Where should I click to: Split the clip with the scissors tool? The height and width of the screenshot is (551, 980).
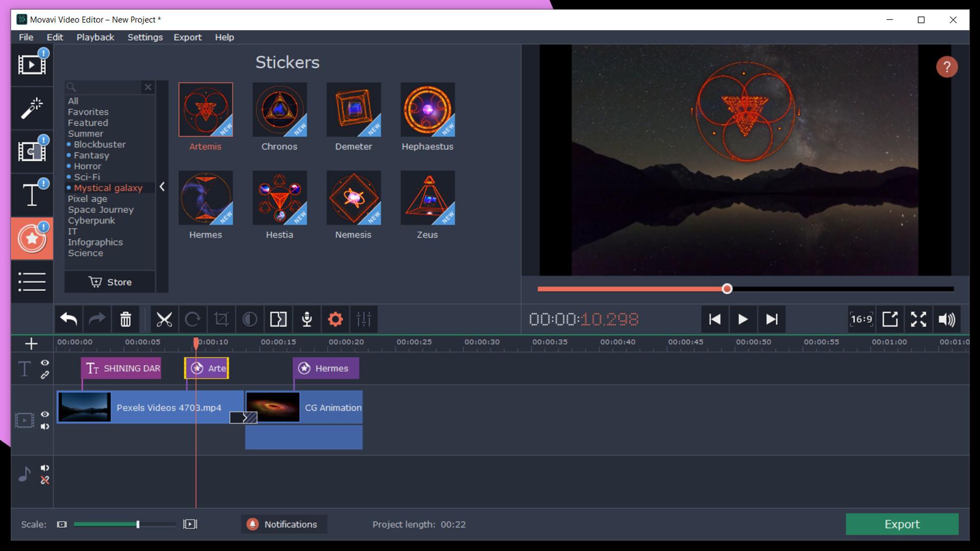click(164, 319)
